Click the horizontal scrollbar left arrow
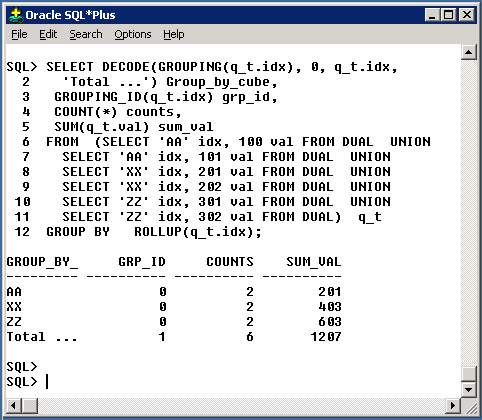Viewport: 482px width, 420px height. 14,405
